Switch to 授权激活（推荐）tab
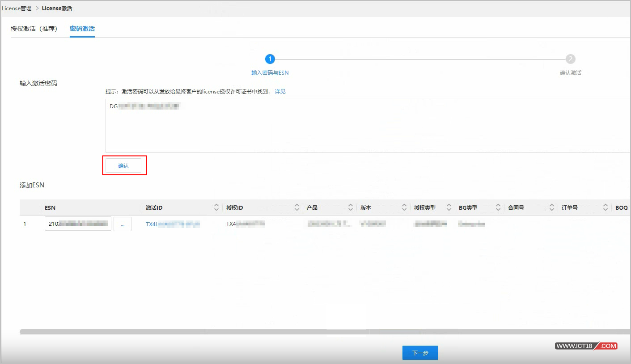The width and height of the screenshot is (631, 364). click(34, 29)
